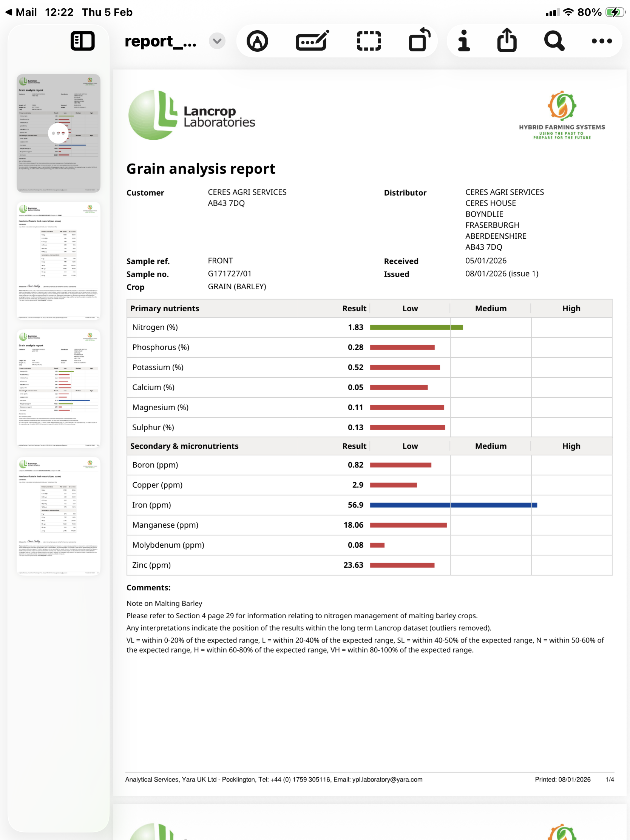Tap the "Calcium (%)" row label

coord(153,388)
